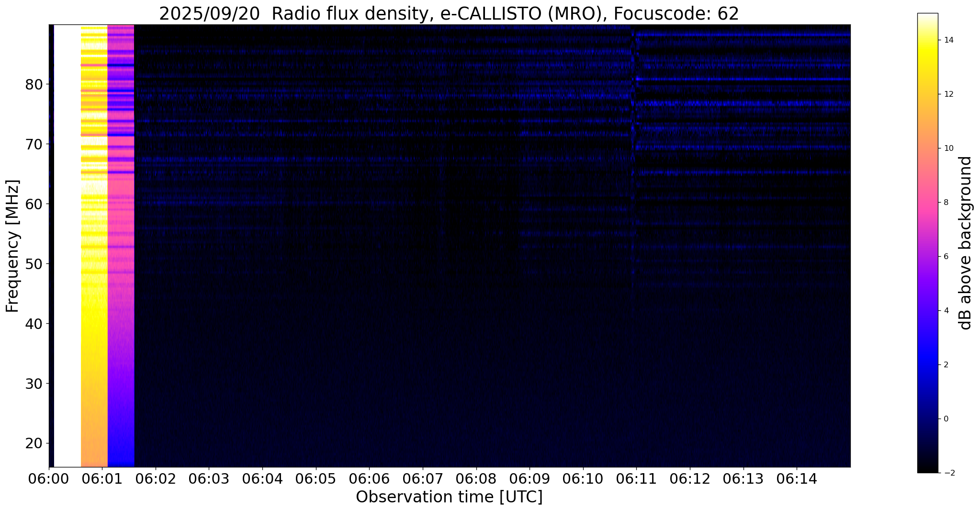Click the colorbar tick label 8
The width and height of the screenshot is (980, 511).
(946, 203)
